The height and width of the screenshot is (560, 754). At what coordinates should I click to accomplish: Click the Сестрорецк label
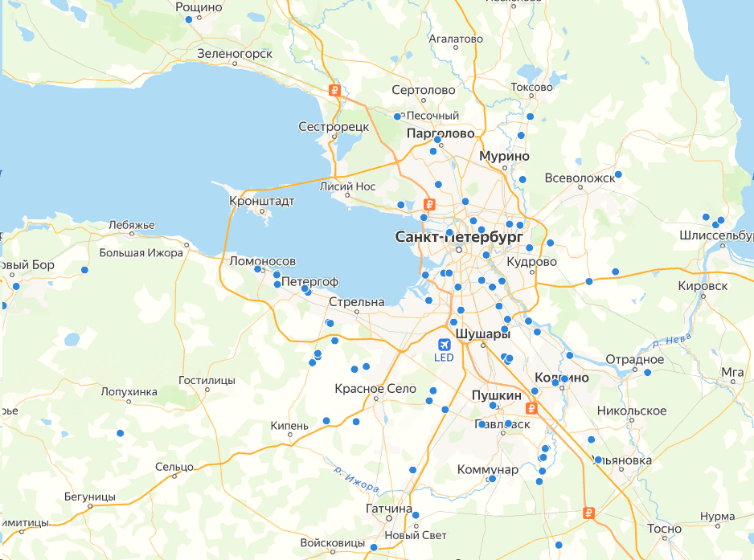click(334, 127)
